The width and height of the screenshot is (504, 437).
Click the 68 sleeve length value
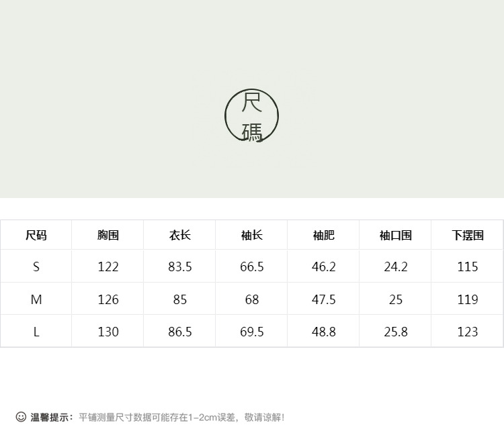coord(252,299)
